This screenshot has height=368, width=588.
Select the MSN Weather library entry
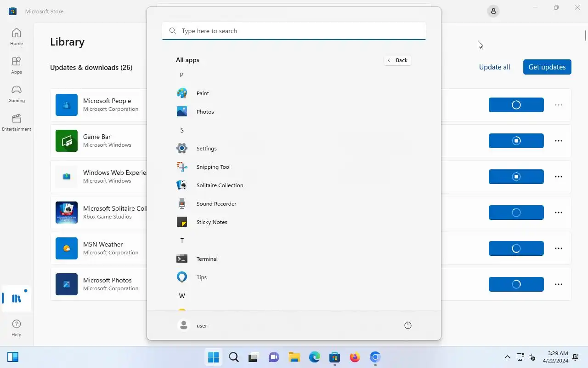[99, 248]
